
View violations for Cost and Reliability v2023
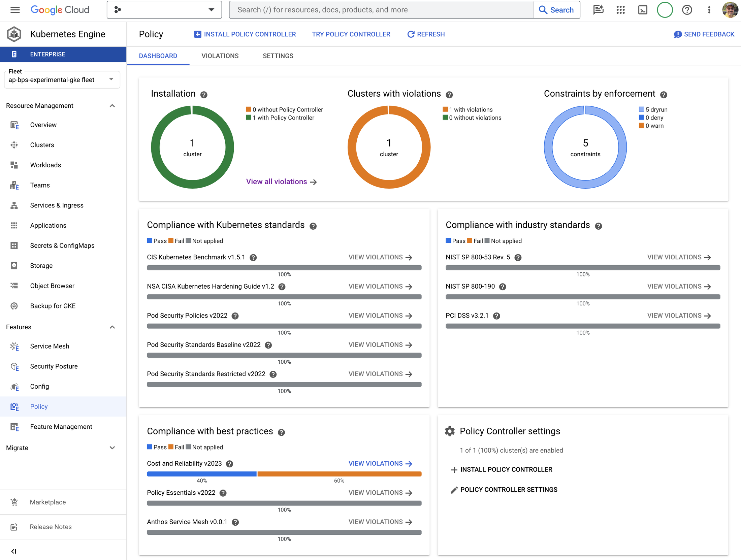click(x=380, y=464)
